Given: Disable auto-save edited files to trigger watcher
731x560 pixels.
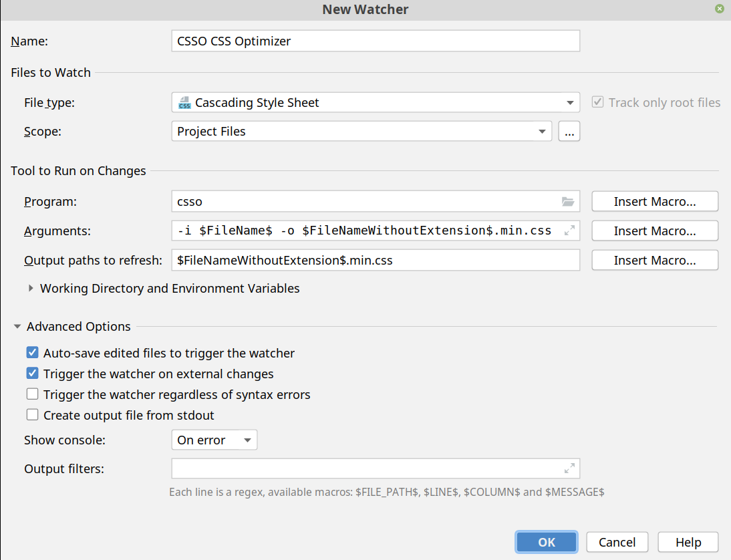Looking at the screenshot, I should pos(32,353).
